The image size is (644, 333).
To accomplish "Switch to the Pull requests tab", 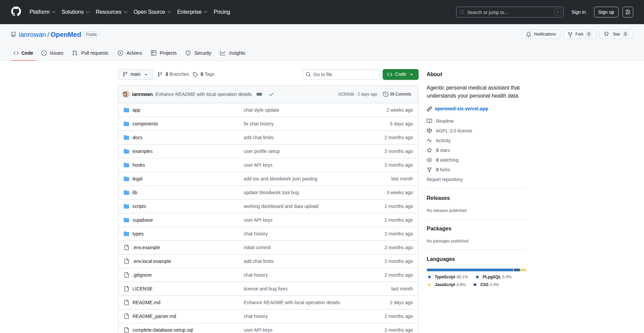I will pyautogui.click(x=90, y=53).
